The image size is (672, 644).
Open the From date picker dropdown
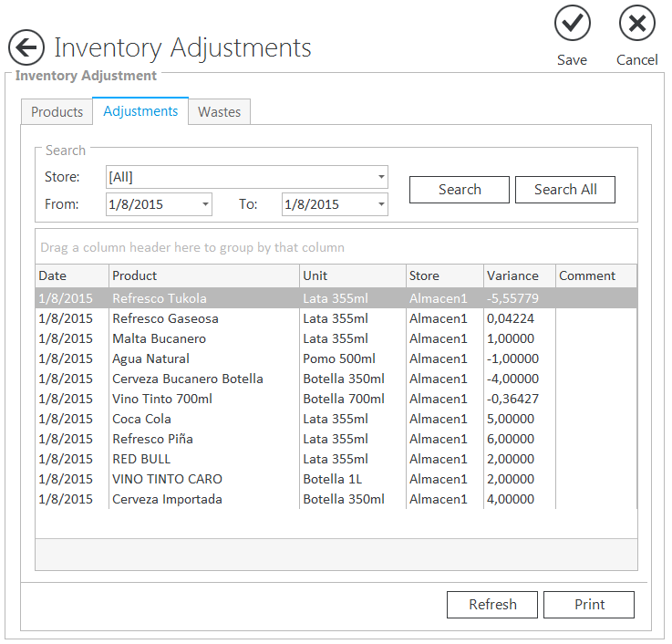(x=204, y=204)
